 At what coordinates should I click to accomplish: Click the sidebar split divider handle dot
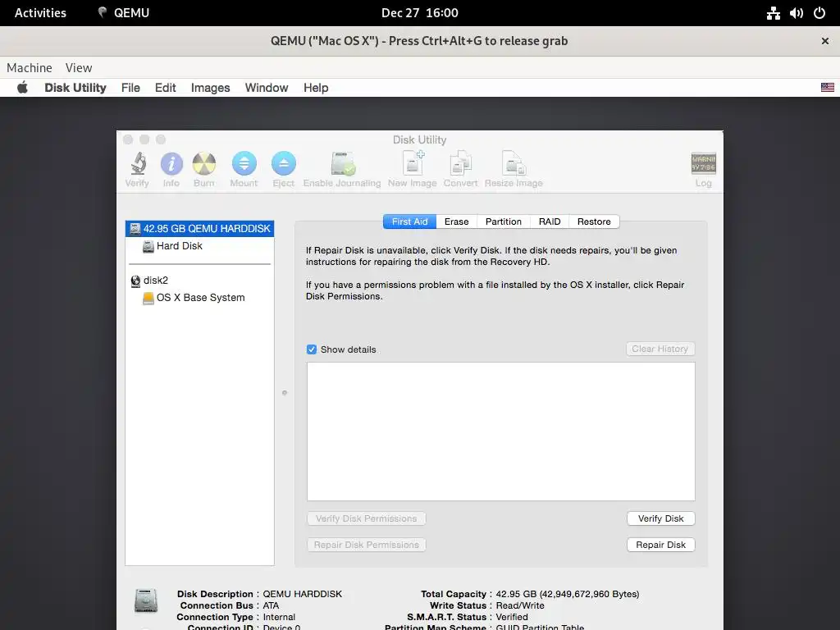coord(285,393)
